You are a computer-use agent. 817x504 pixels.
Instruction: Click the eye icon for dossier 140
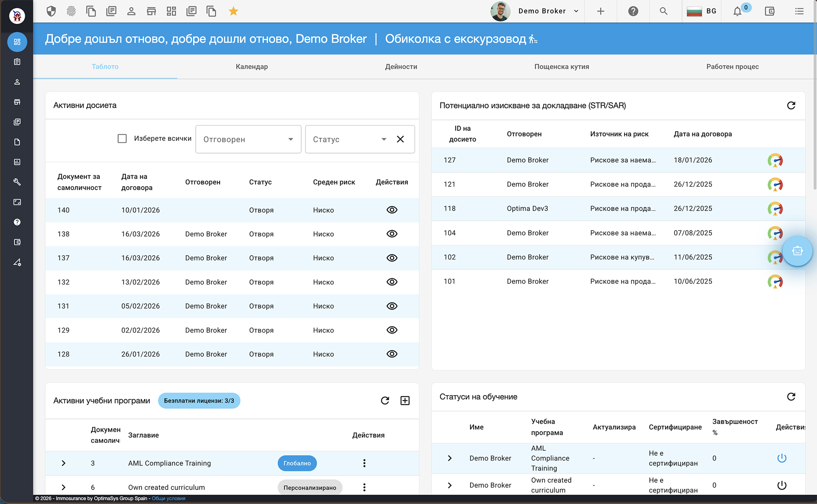[392, 210]
